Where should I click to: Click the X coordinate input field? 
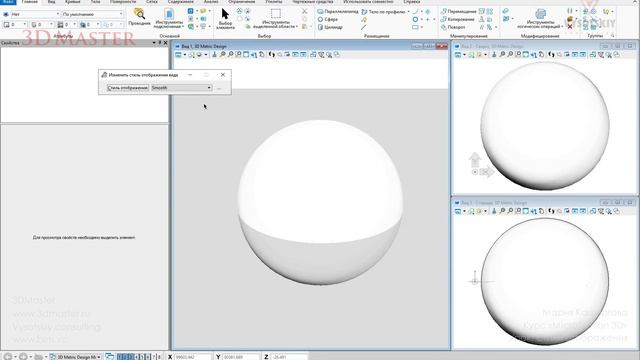[x=193, y=357]
